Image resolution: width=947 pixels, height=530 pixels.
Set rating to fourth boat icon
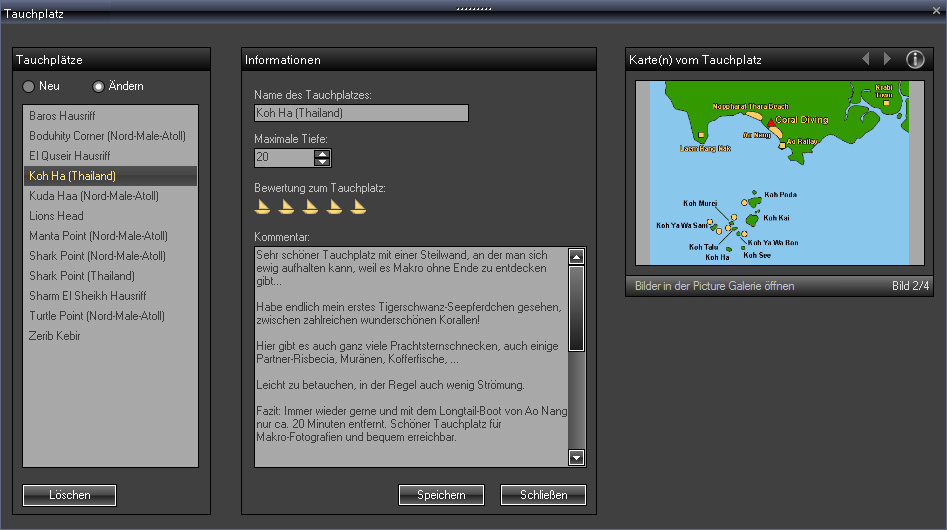click(x=335, y=207)
